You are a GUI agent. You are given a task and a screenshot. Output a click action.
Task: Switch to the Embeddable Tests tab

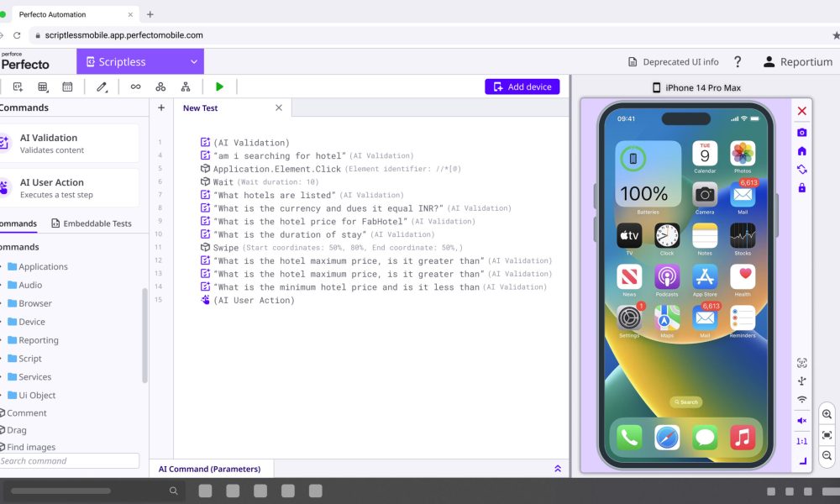(92, 223)
